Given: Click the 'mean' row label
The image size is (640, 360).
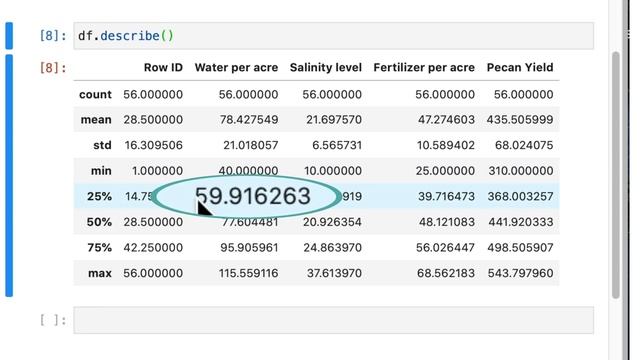Looking at the screenshot, I should pos(96,120).
